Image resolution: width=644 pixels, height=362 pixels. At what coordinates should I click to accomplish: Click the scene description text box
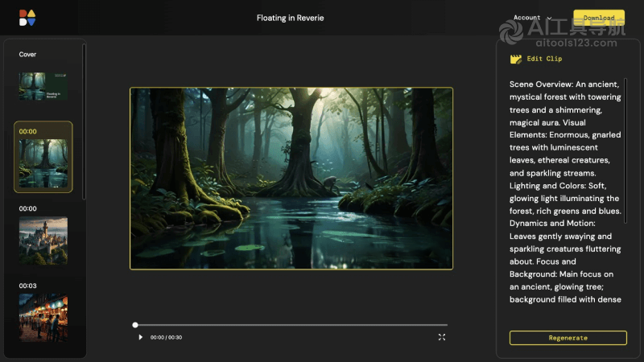(565, 191)
